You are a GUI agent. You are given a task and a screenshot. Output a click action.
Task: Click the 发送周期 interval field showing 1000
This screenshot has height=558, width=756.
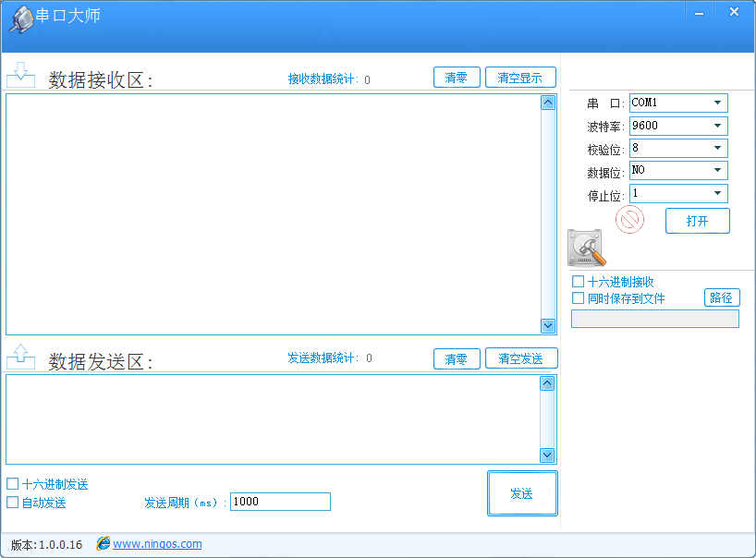click(x=277, y=502)
